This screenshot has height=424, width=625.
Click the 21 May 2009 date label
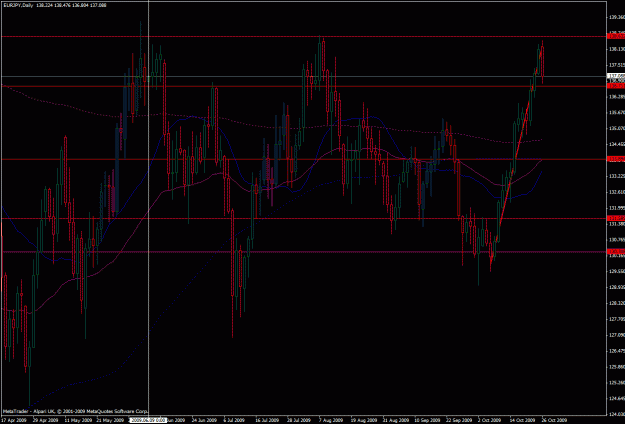point(110,420)
